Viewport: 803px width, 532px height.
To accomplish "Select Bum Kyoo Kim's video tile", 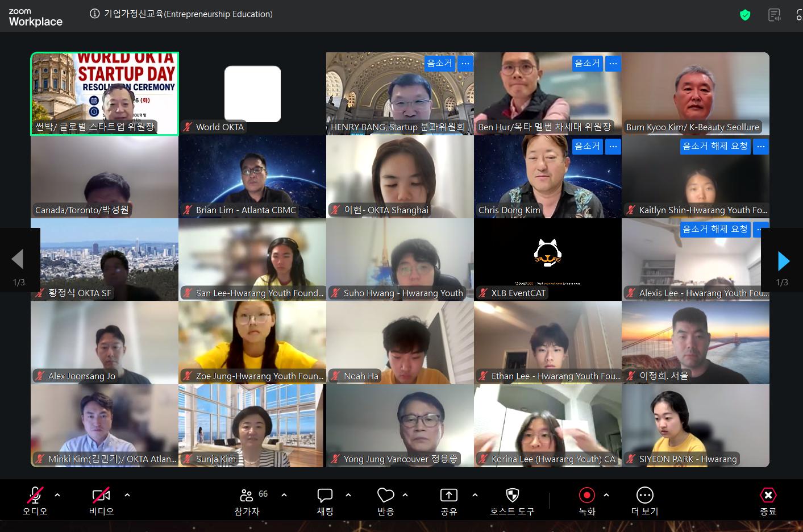I will pos(696,94).
